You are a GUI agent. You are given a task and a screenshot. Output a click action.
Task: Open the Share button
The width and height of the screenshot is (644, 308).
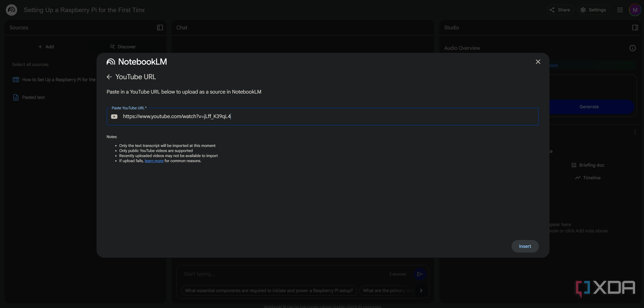point(560,10)
